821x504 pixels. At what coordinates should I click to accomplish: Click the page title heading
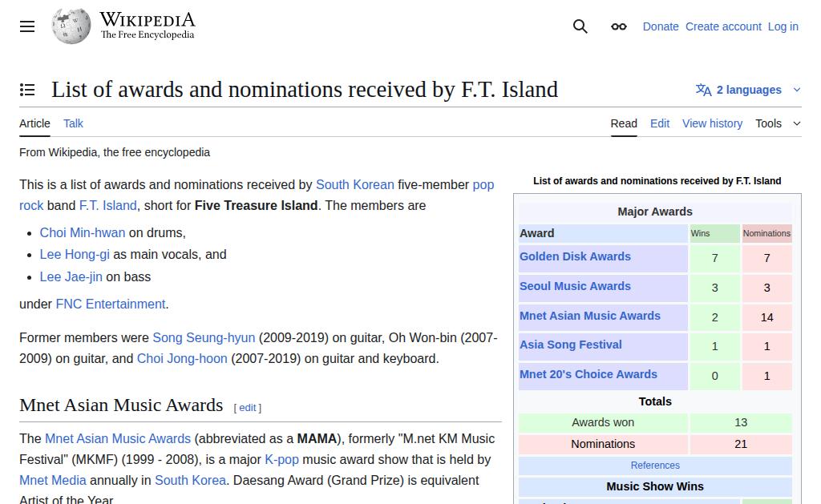click(x=304, y=90)
